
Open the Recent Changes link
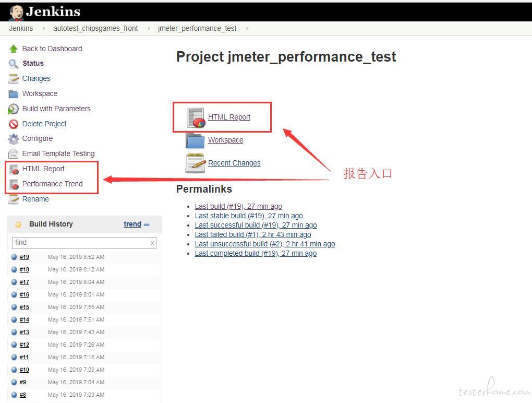234,163
